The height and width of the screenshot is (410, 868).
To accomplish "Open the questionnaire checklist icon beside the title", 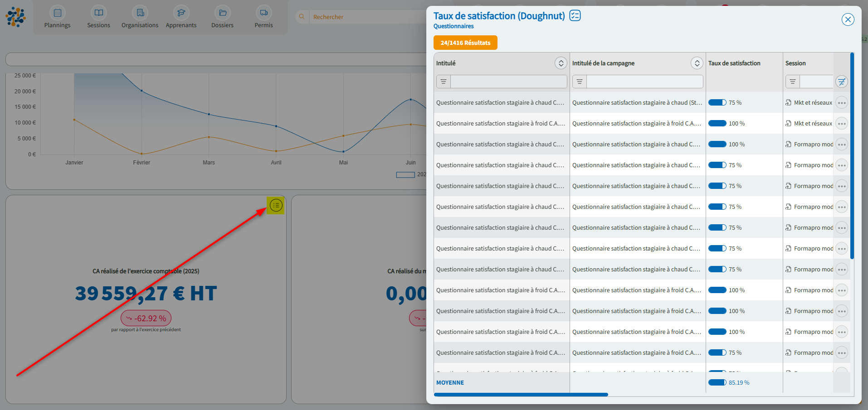I will tap(575, 16).
